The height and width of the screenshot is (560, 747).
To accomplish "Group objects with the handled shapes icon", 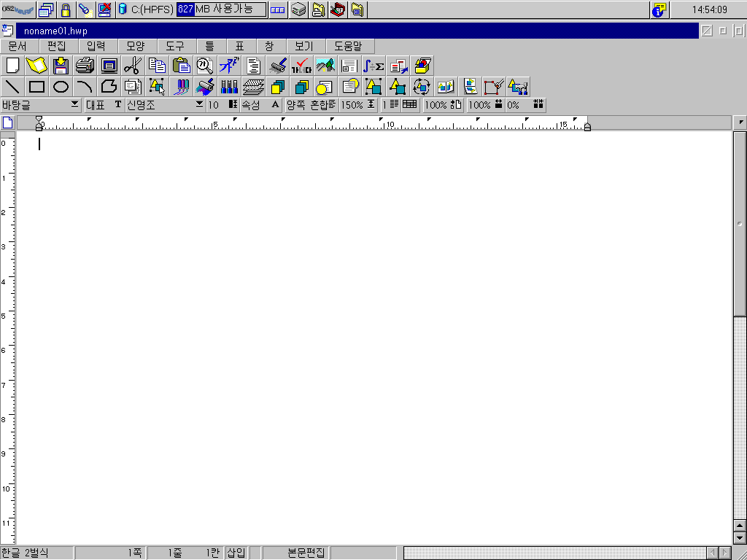I will click(x=373, y=87).
